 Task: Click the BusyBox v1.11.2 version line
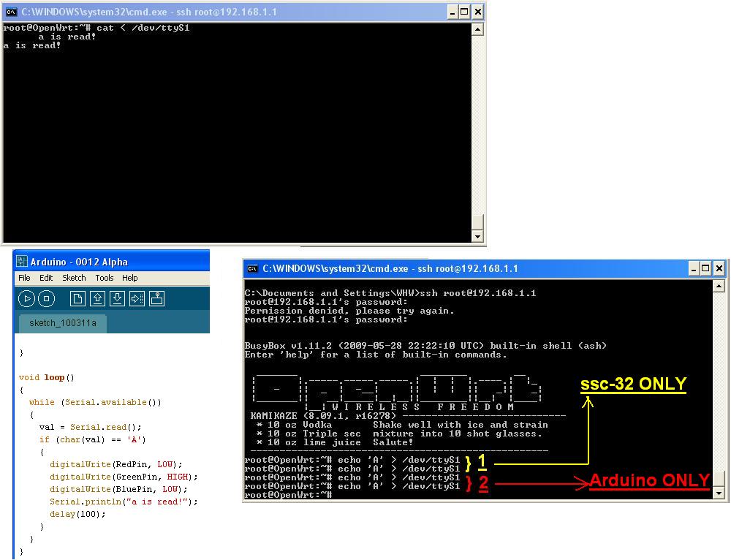[425, 346]
